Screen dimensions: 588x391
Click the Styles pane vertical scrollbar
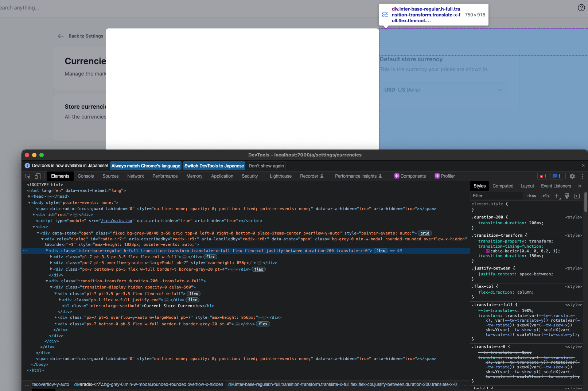pos(586,202)
